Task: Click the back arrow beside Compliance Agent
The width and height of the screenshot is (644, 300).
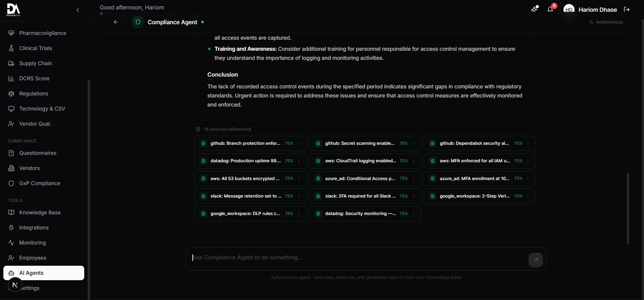Action: tap(116, 22)
